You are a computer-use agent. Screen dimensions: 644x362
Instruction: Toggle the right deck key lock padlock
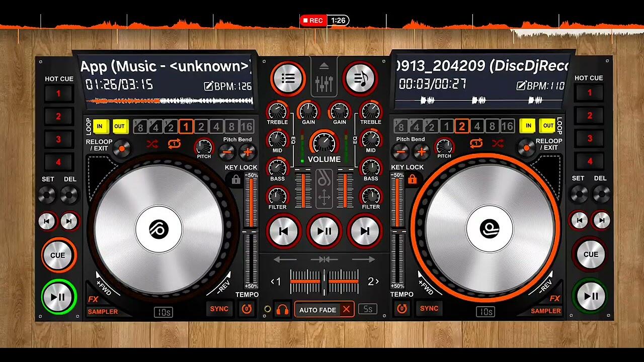[413, 179]
